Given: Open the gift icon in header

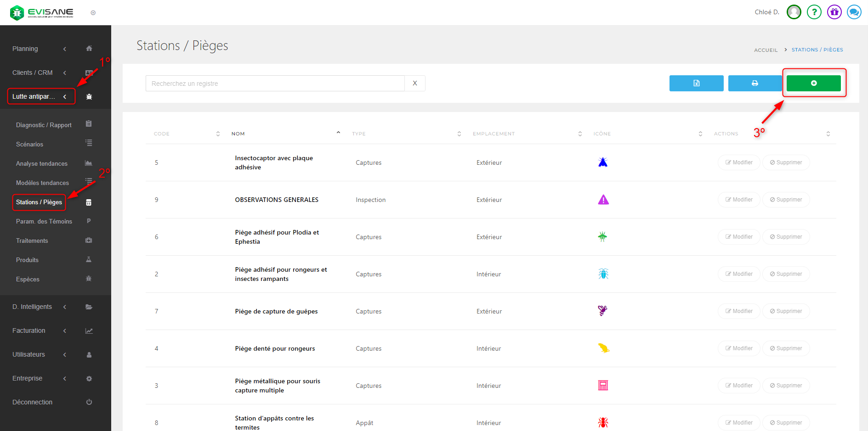Looking at the screenshot, I should [x=834, y=12].
